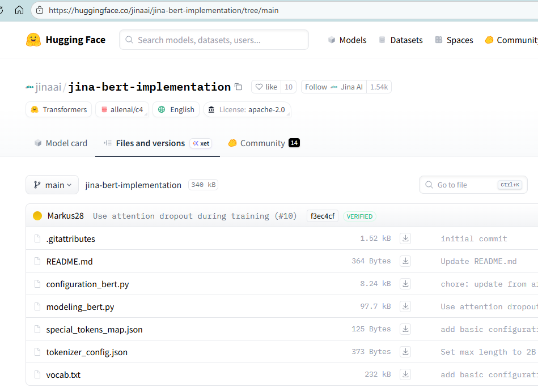538x392 pixels.
Task: Switch to the repository Community tab
Action: (x=264, y=143)
